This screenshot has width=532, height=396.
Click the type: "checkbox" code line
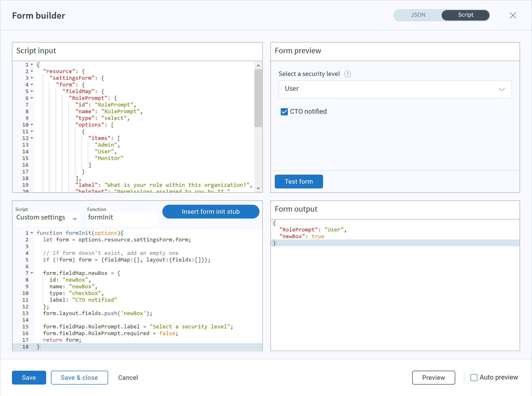(77, 293)
